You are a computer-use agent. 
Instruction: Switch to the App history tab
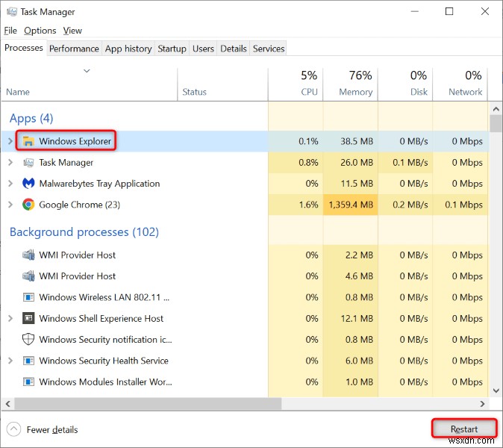coord(128,49)
